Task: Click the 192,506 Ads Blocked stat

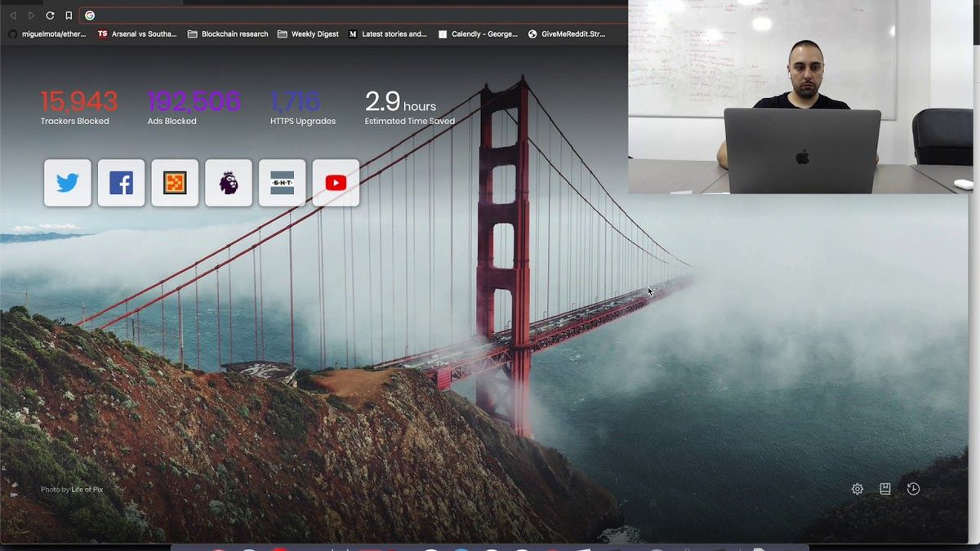Action: tap(194, 108)
